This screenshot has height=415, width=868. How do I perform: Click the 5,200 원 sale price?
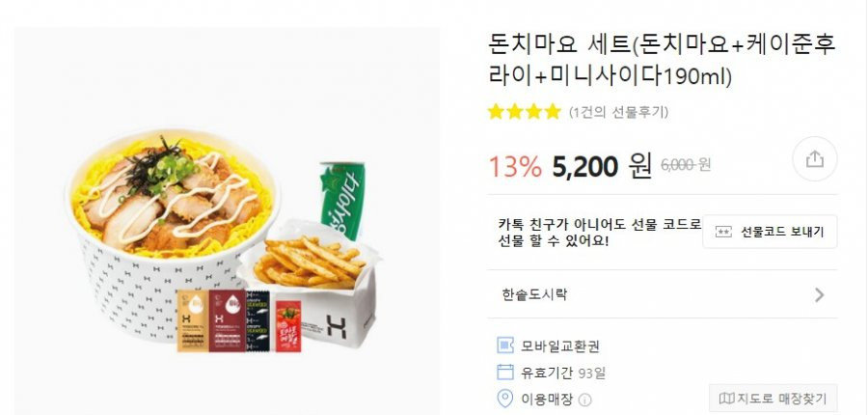pyautogui.click(x=602, y=166)
